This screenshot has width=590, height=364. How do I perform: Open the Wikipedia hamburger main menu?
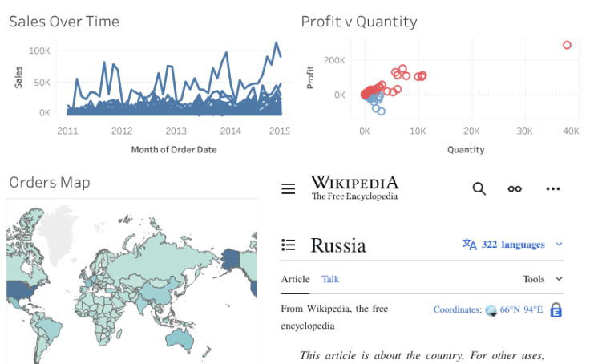tap(289, 189)
